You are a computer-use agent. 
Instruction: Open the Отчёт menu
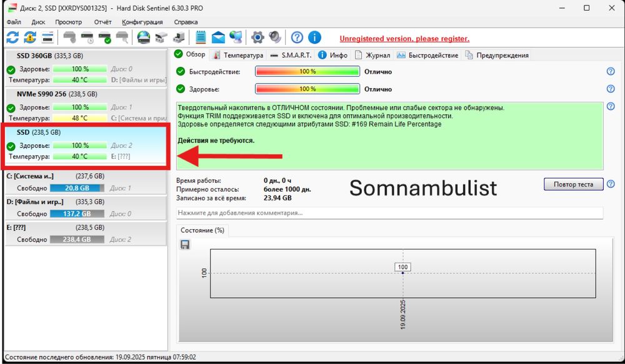(x=103, y=22)
